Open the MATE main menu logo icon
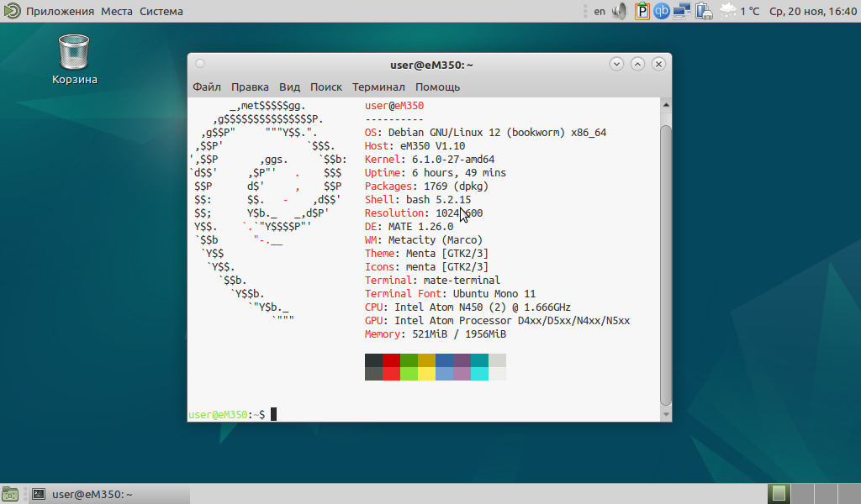 [12, 10]
